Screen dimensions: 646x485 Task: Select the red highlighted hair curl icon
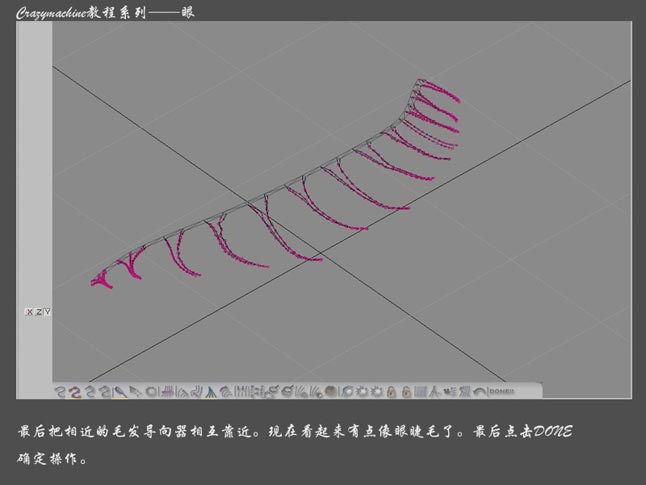click(75, 391)
